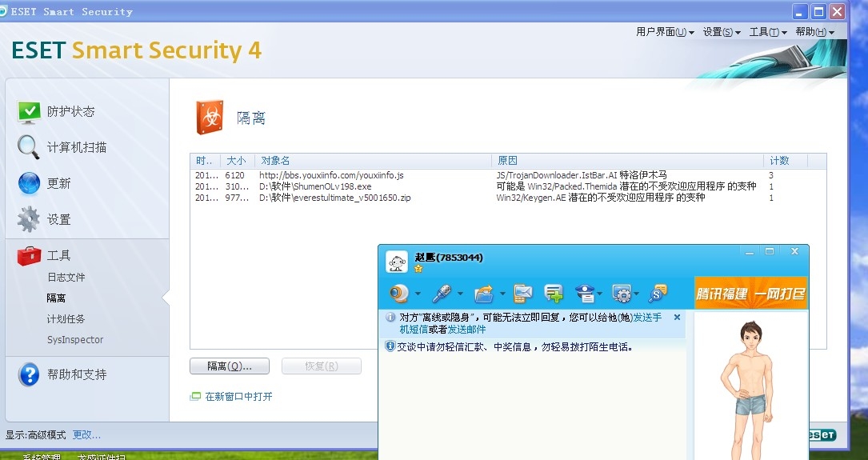
Task: Go to the 更新 update section
Action: [x=44, y=183]
